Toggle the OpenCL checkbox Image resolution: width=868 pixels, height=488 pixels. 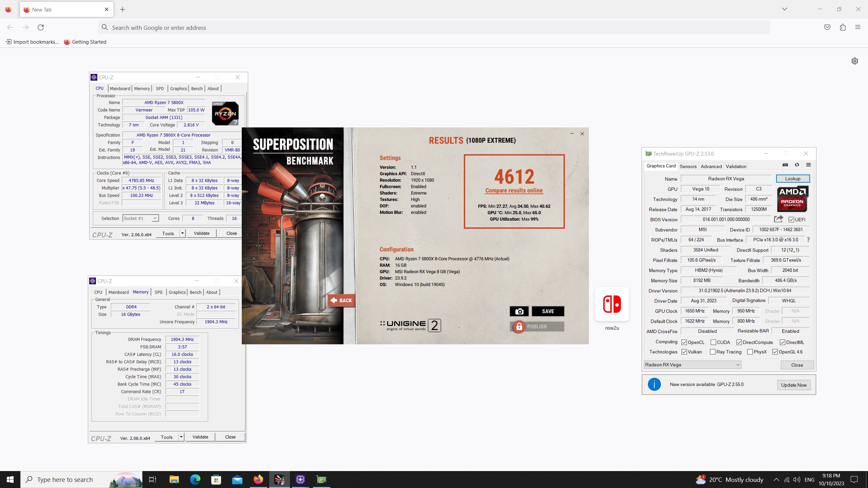[x=684, y=342]
